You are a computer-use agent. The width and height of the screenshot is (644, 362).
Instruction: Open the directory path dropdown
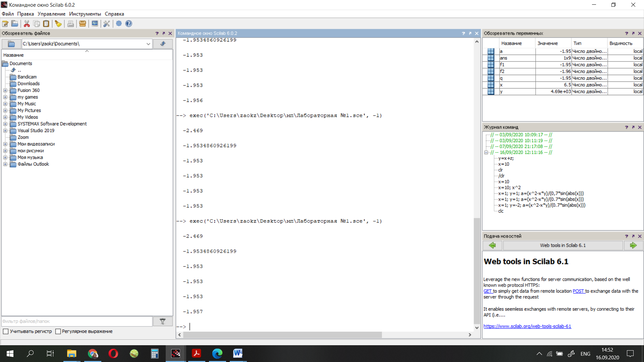coord(148,44)
